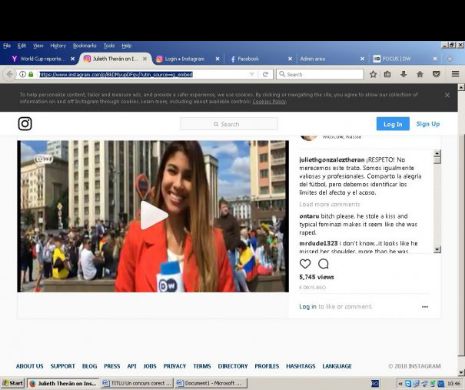The image size is (465, 390).
Task: Go to the Firefox home page icon
Action: [420, 74]
